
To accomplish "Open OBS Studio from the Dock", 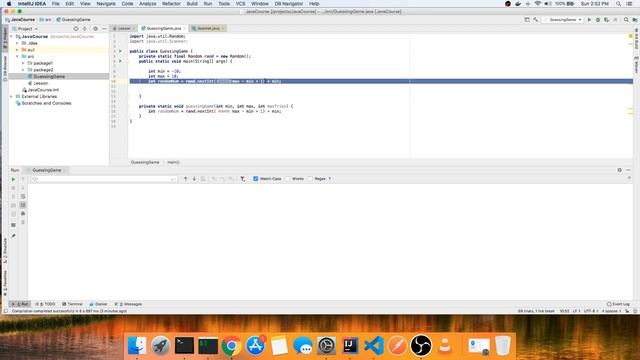I will click(421, 346).
